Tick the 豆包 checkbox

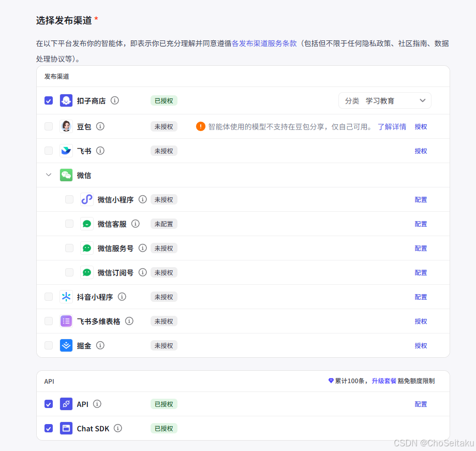[x=49, y=126]
